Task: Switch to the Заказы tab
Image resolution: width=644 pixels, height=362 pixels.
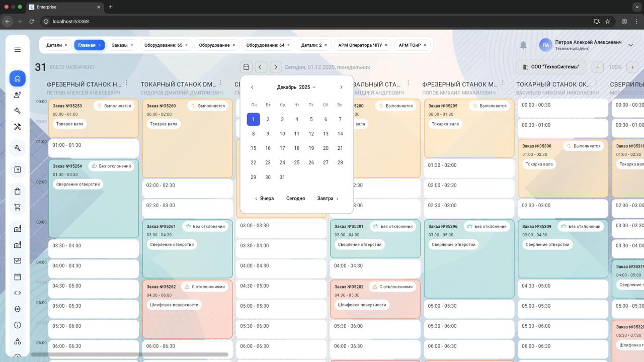Action: point(120,45)
